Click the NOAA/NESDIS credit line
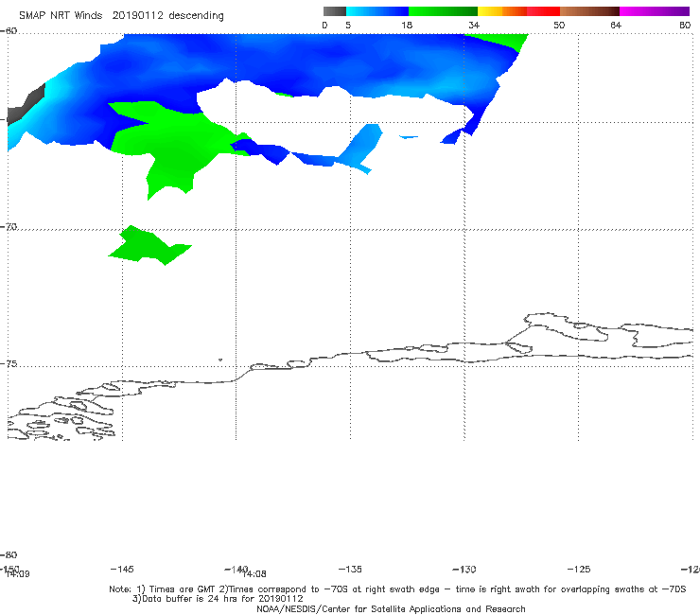The image size is (700, 615). [391, 608]
